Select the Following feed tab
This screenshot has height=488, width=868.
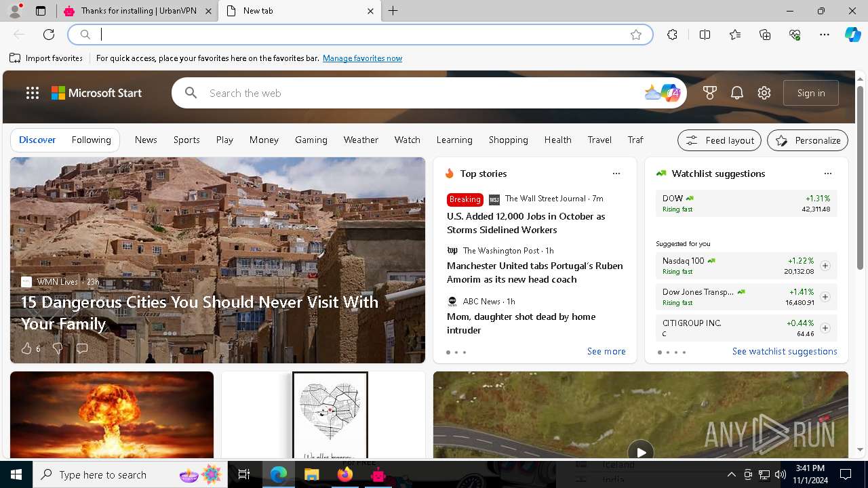[92, 140]
